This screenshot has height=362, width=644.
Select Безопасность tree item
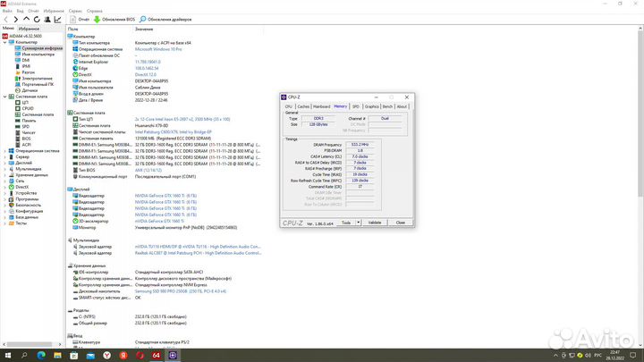[x=25, y=205]
